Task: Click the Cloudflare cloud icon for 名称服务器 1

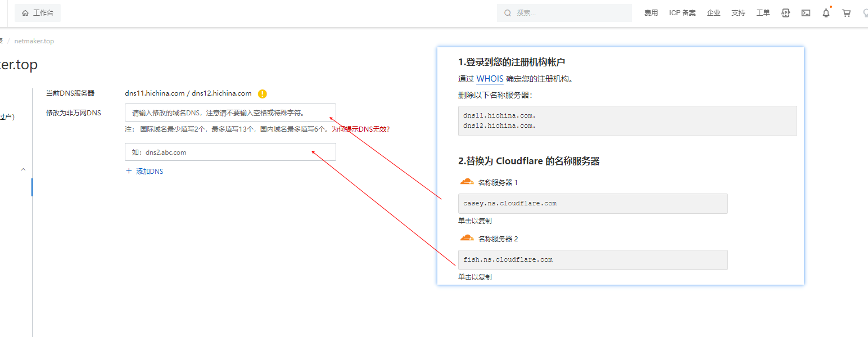Action: (x=467, y=182)
